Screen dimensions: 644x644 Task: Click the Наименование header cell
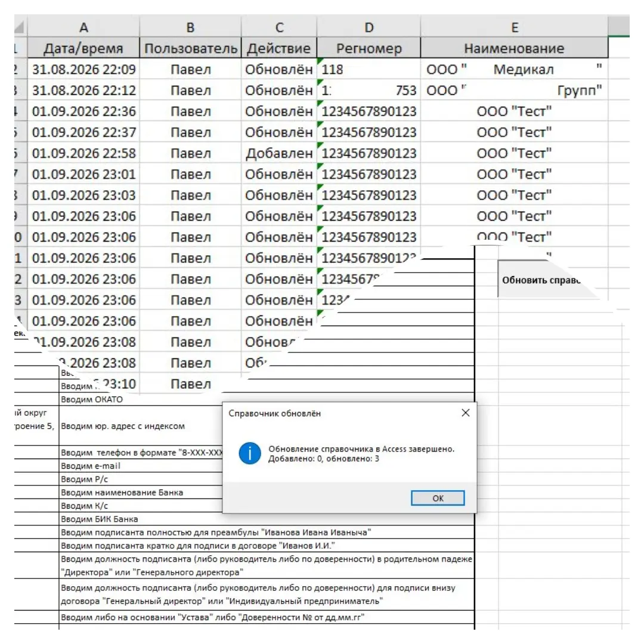pos(514,48)
